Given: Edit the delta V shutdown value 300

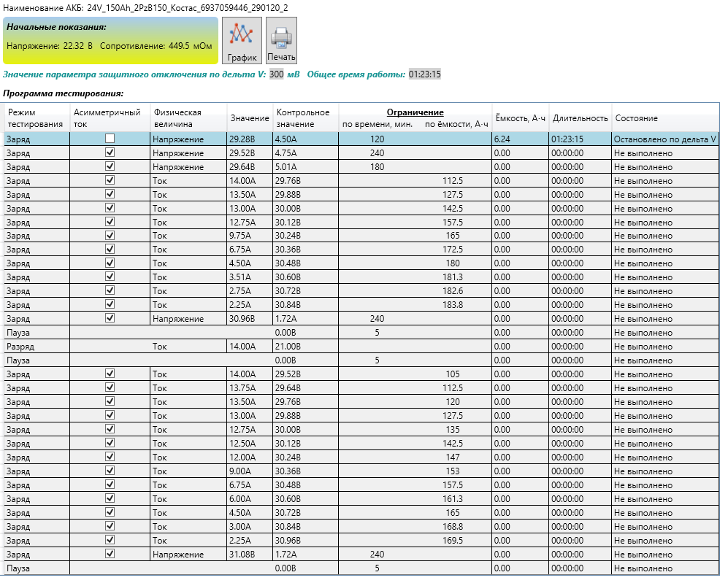Looking at the screenshot, I should [276, 74].
